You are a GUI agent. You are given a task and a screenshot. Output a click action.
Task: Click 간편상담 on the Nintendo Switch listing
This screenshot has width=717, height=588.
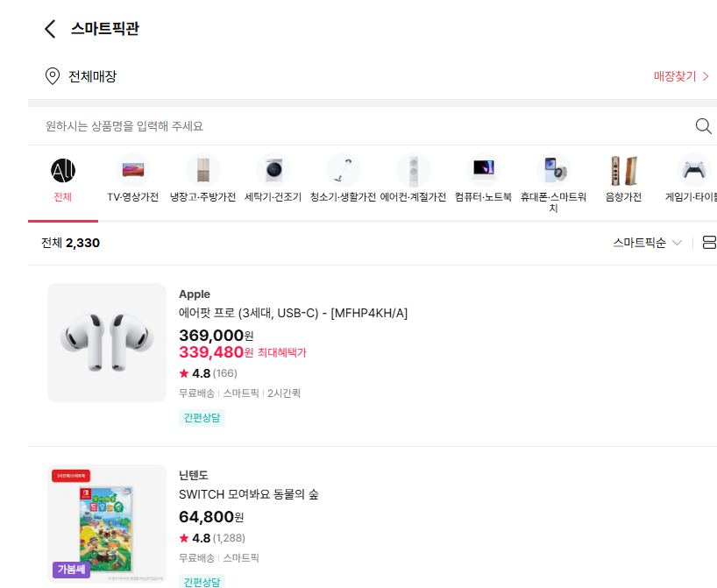point(202,580)
